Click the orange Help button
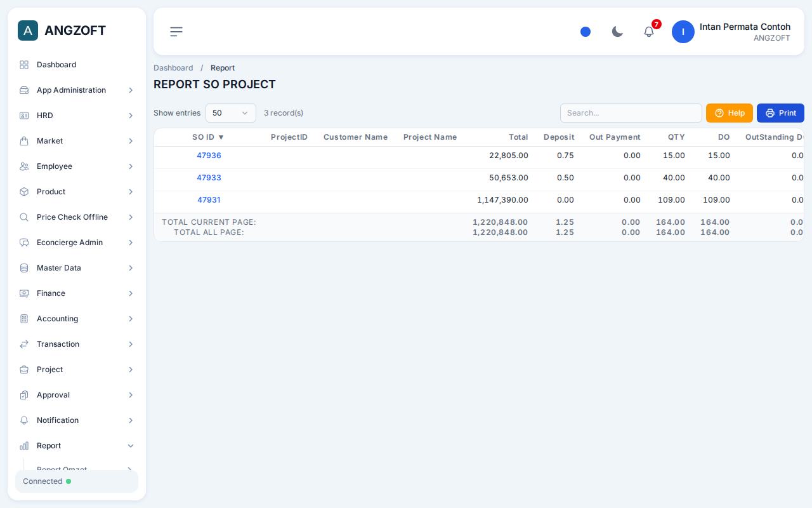Screen dimensions: 812x508 [x=730, y=113]
